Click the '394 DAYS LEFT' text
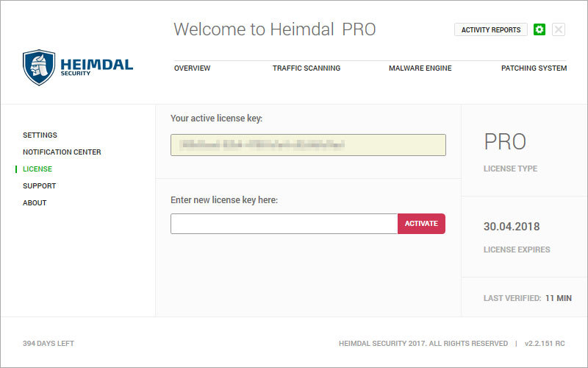Viewport: 588px width, 368px height. point(49,343)
